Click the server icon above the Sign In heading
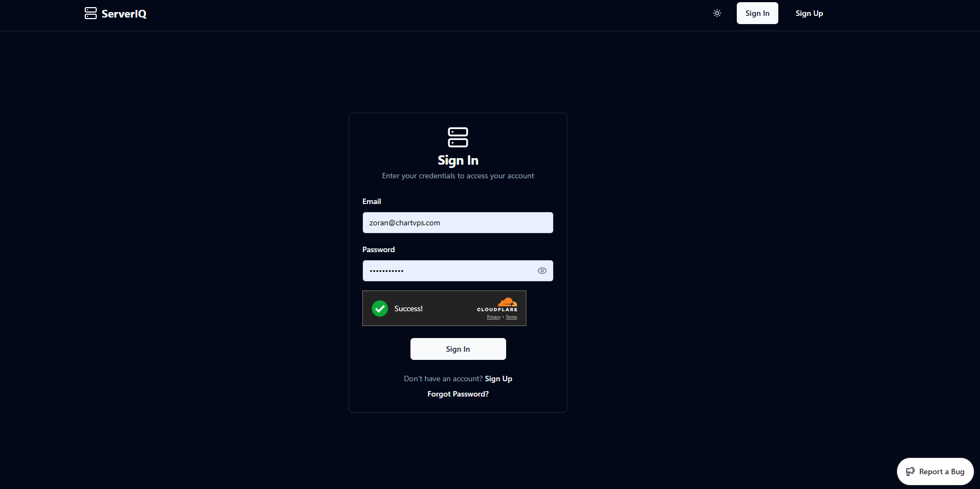This screenshot has width=980, height=489. pyautogui.click(x=457, y=137)
